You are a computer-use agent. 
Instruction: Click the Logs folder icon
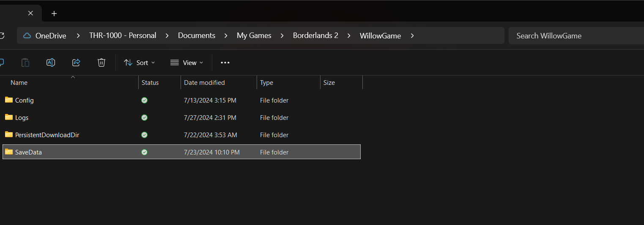coord(8,117)
